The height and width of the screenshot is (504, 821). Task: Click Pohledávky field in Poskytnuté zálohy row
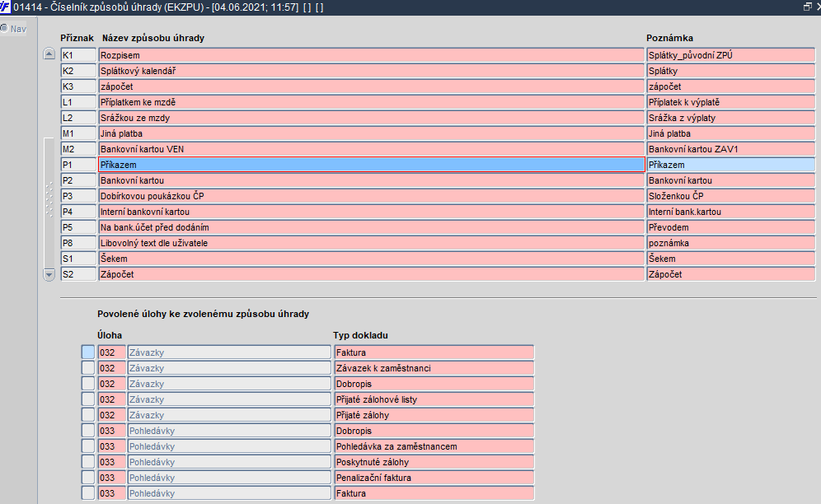pos(229,462)
